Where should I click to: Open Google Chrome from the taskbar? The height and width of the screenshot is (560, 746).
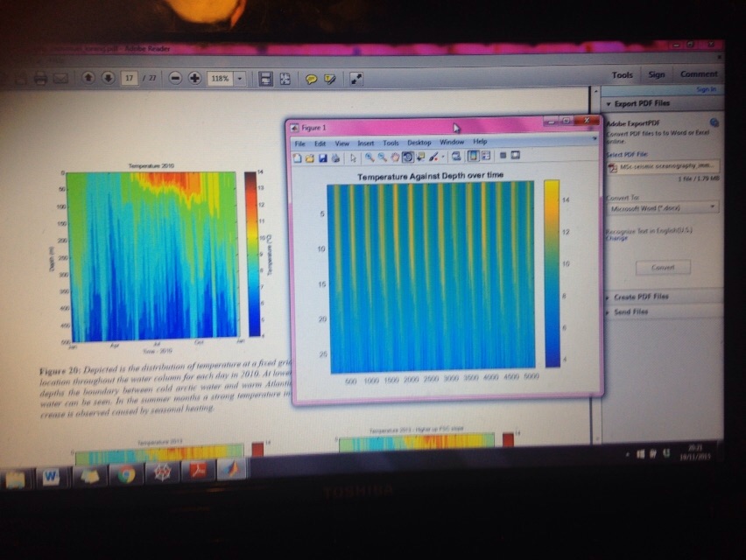(x=126, y=474)
